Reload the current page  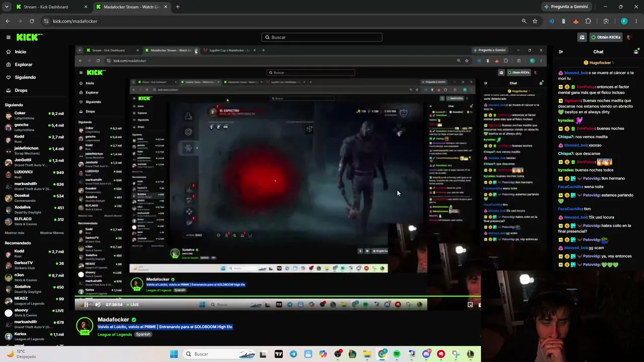[x=32, y=21]
